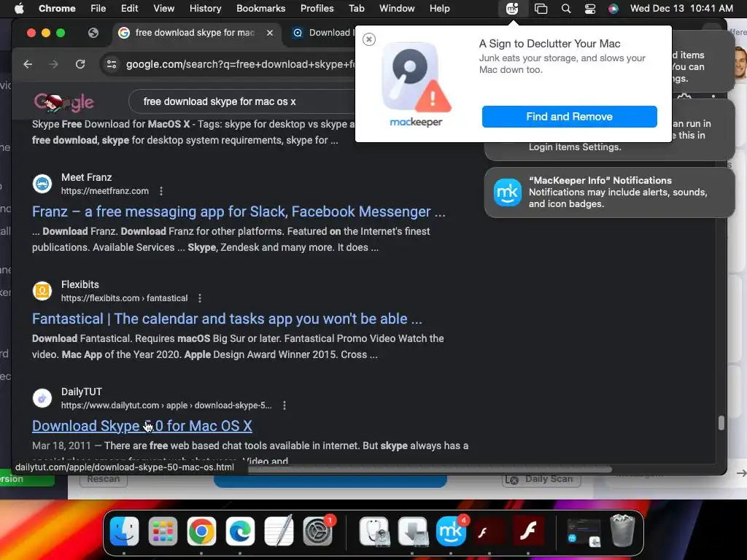
Task: Click the Find and Remove button
Action: (569, 117)
